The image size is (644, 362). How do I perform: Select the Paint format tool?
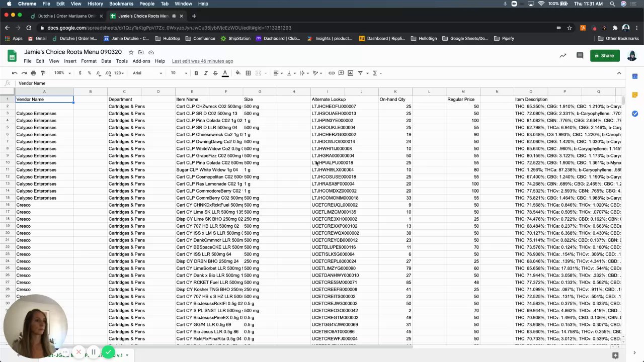pyautogui.click(x=43, y=73)
